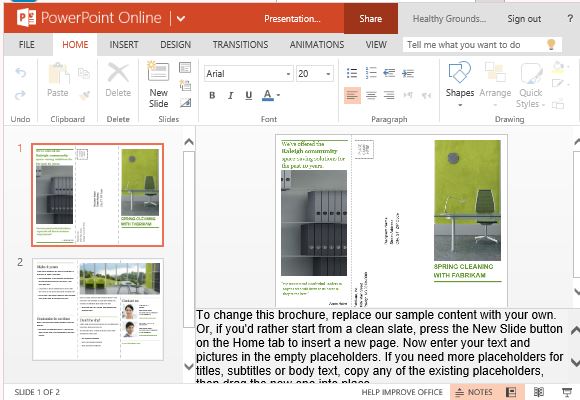The width and height of the screenshot is (580, 400).
Task: Align text right
Action: tap(389, 95)
